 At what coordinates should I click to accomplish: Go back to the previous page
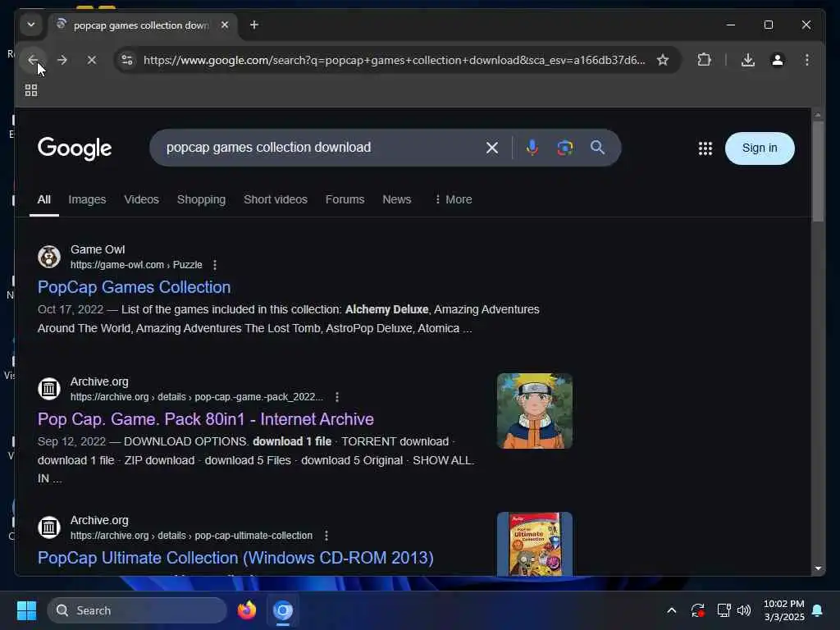33,60
